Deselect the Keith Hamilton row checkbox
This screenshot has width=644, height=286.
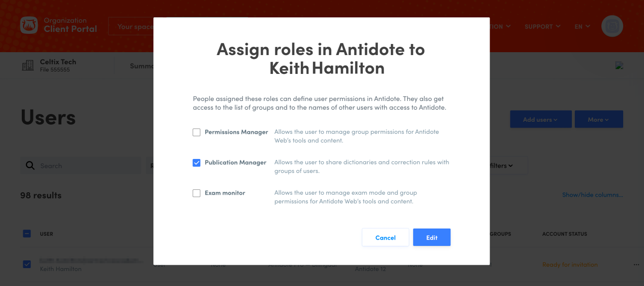click(x=27, y=264)
